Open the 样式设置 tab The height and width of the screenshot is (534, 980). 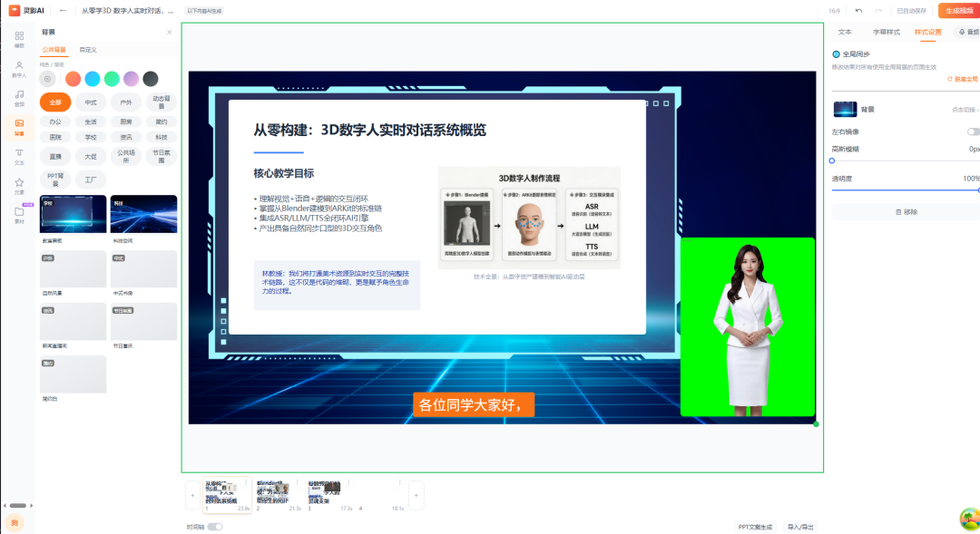[927, 32]
